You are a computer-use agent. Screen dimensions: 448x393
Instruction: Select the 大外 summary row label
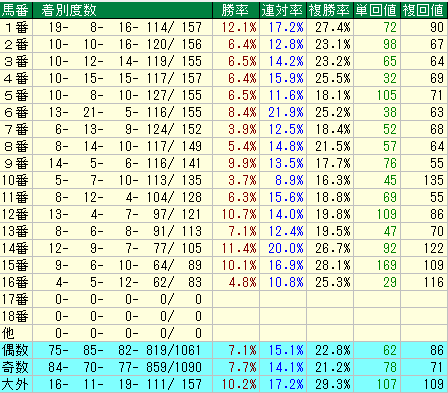click(15, 384)
